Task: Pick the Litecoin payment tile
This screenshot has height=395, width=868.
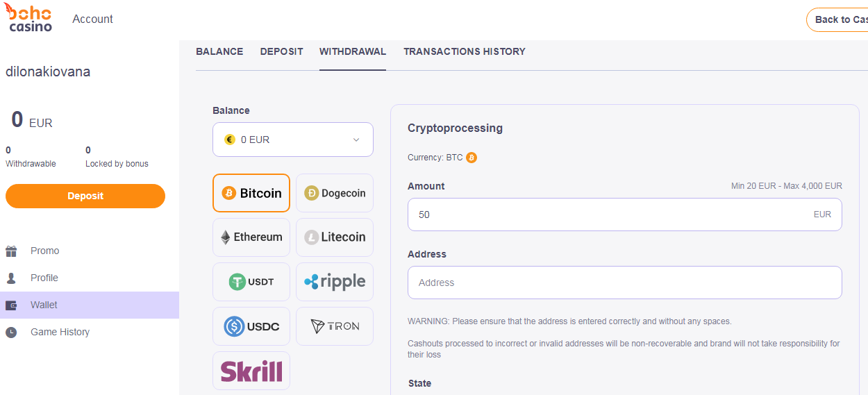Action: (335, 237)
